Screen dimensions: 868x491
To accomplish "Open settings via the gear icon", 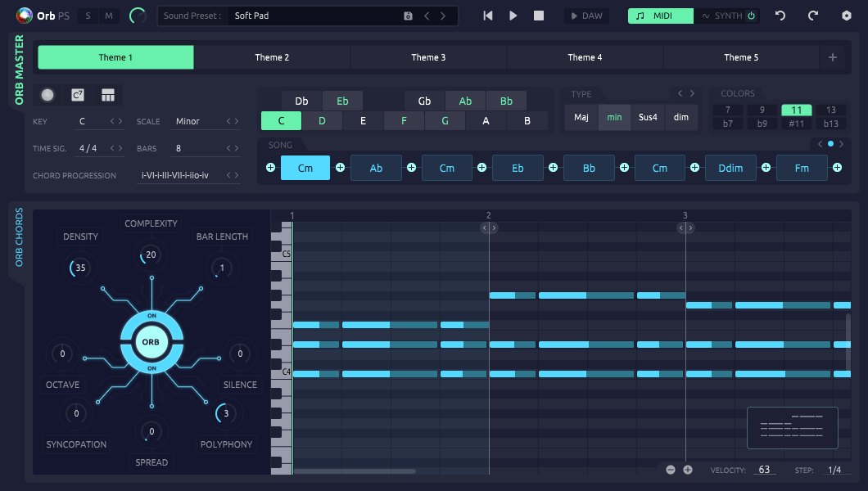I will pos(847,16).
